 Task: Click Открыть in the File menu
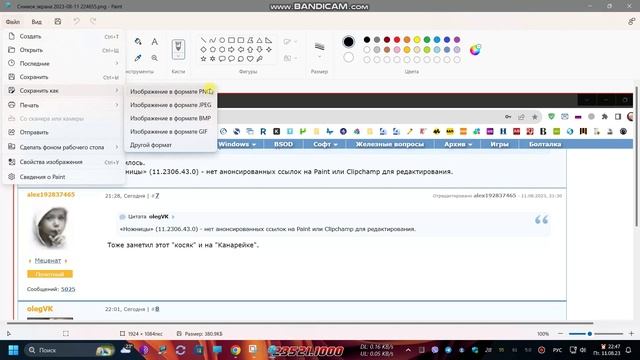(x=64, y=50)
